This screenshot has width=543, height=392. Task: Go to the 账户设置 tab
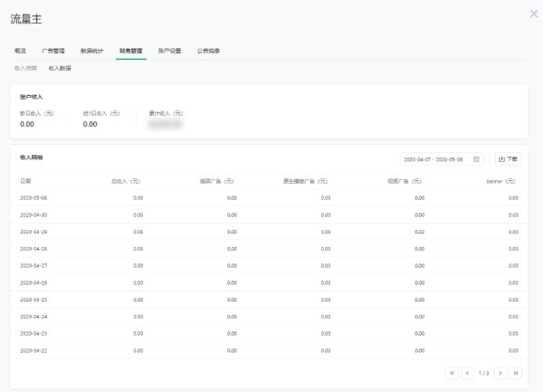click(169, 51)
